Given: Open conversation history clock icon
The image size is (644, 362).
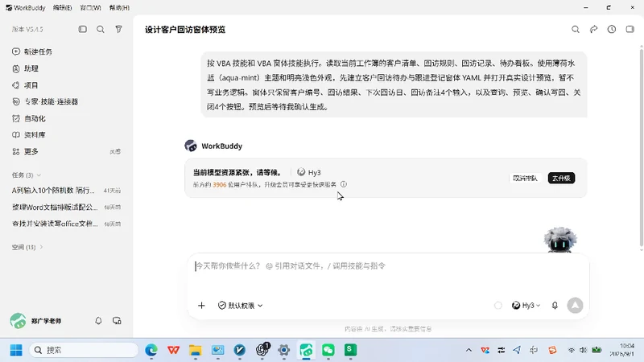Looking at the screenshot, I should coord(612,29).
